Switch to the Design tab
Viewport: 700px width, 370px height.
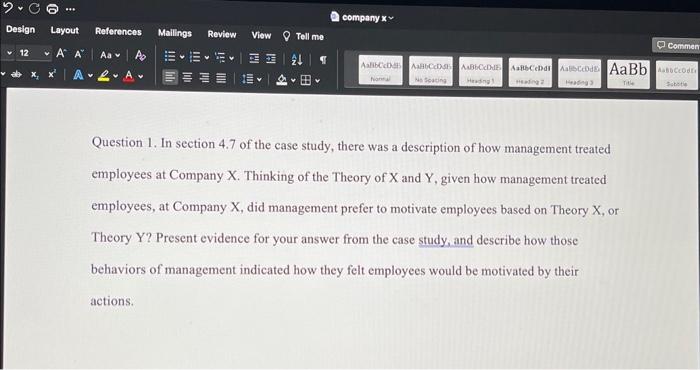(21, 29)
